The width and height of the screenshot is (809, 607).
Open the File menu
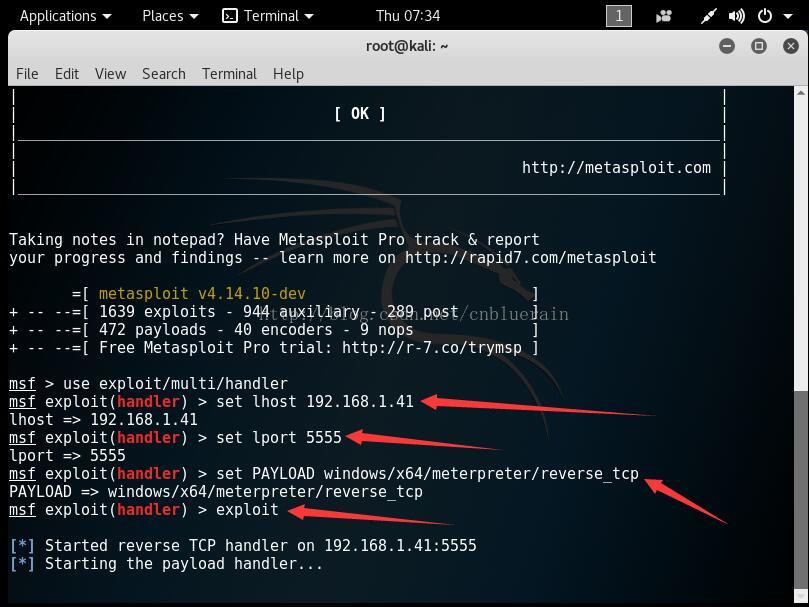coord(27,74)
